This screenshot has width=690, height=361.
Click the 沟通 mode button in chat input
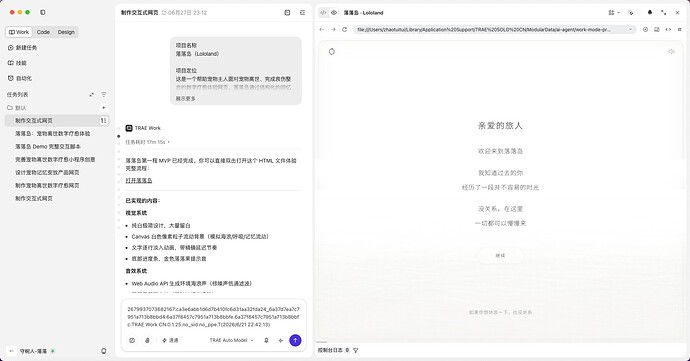pos(170,340)
